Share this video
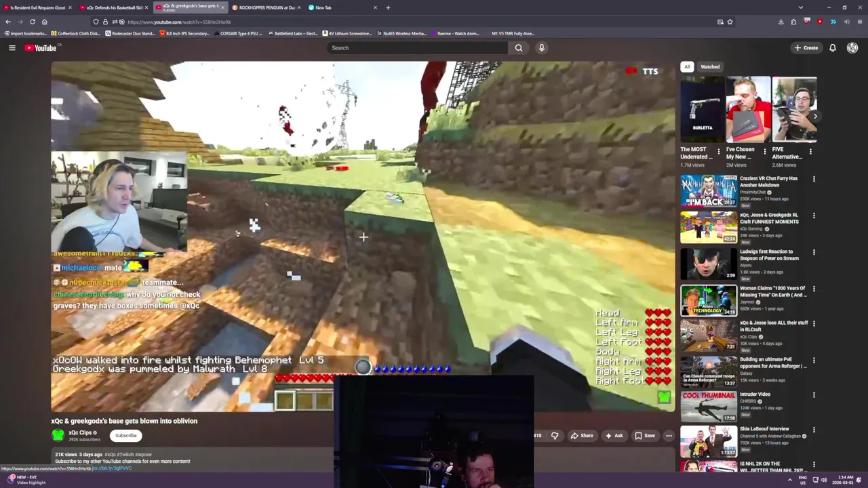868x488 pixels. coord(582,436)
